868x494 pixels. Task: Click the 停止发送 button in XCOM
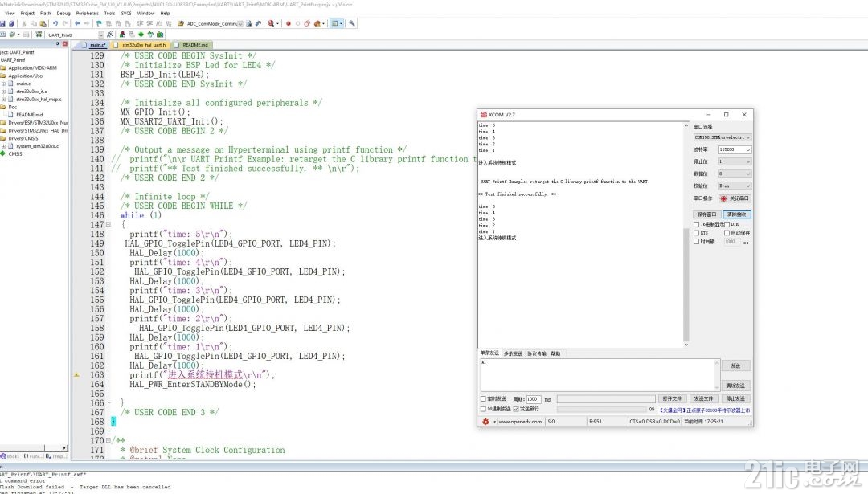tap(735, 399)
